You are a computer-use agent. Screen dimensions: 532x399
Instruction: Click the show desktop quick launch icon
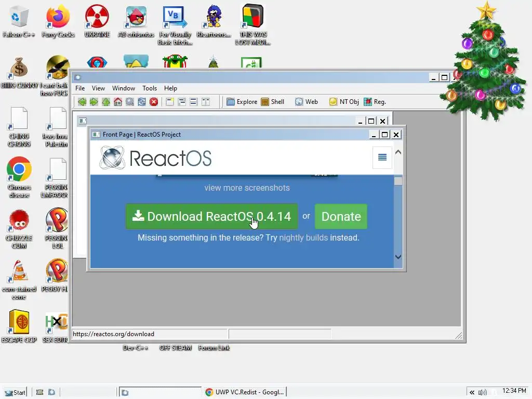[x=39, y=392]
